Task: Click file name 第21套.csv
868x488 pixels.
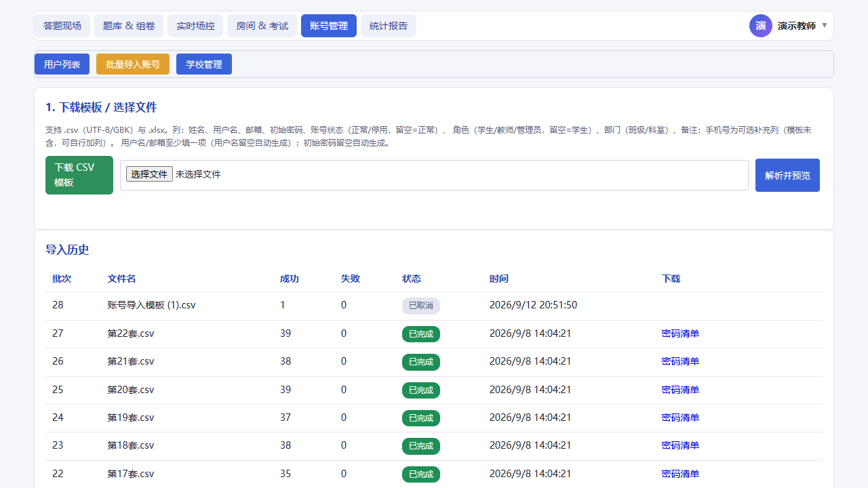Action: (x=131, y=361)
